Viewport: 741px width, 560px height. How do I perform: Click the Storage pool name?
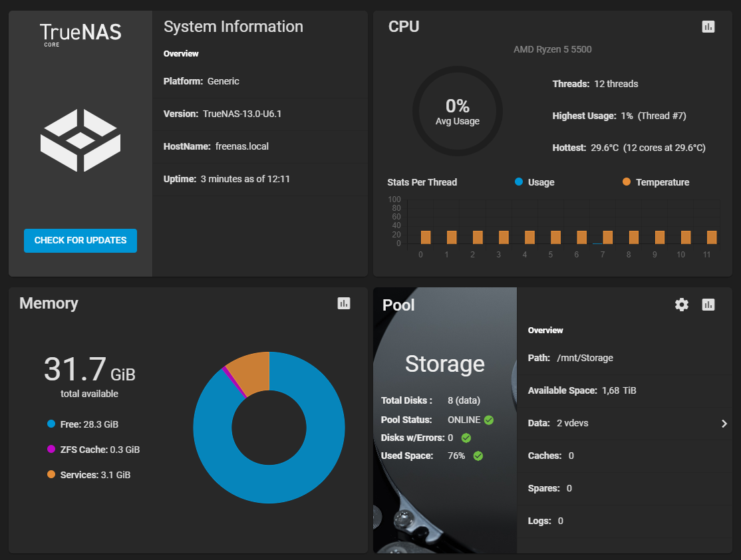point(445,364)
